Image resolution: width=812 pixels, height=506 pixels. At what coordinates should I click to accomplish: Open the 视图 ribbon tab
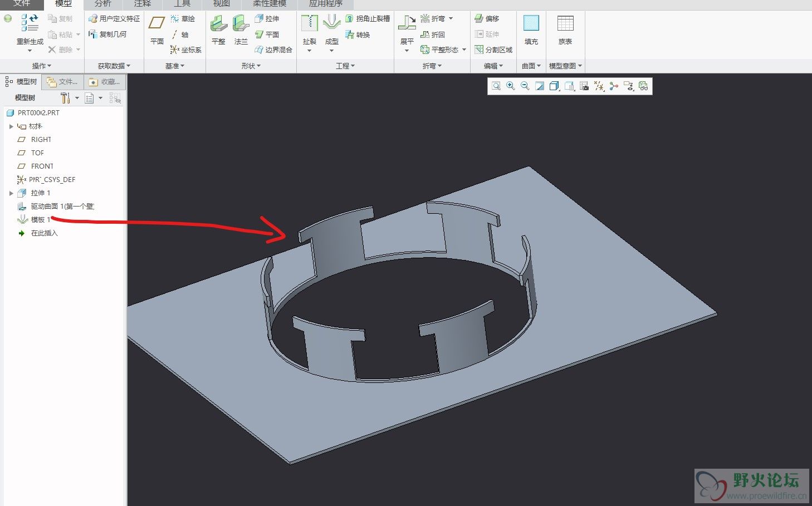[221, 4]
